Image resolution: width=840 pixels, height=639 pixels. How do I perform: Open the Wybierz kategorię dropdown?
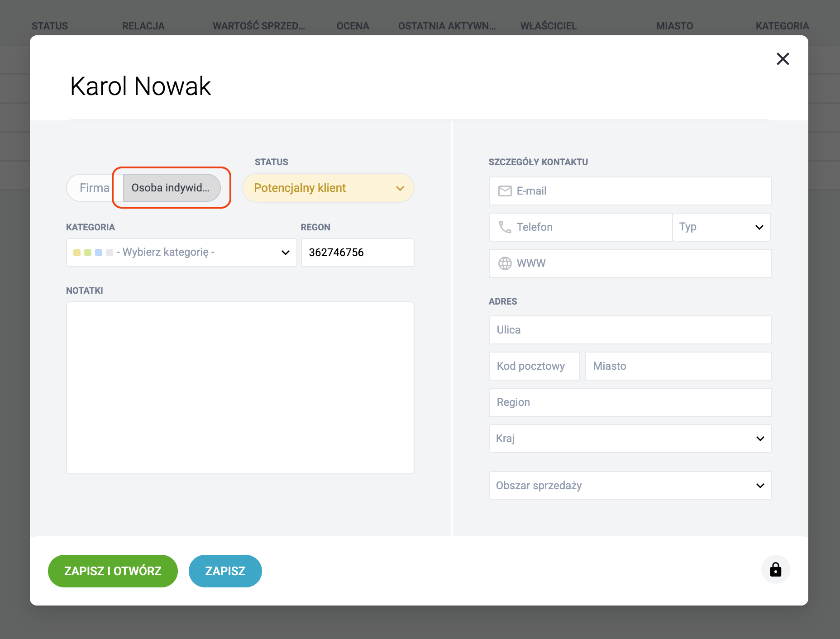click(181, 253)
